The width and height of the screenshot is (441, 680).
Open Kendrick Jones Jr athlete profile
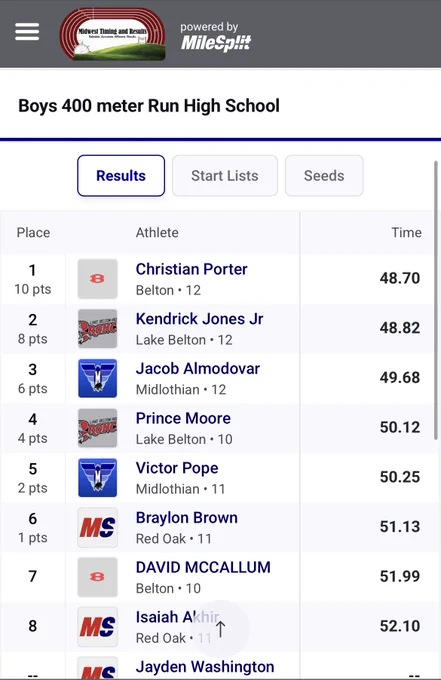(199, 319)
